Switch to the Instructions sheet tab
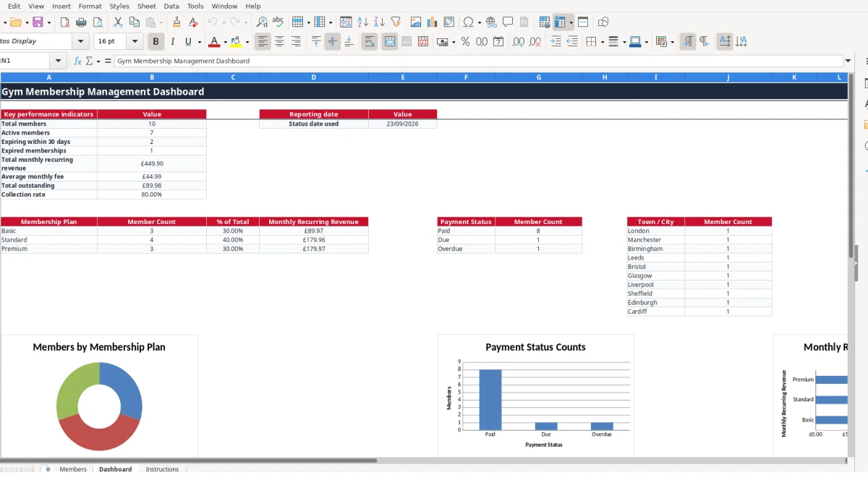868x488 pixels. point(162,469)
